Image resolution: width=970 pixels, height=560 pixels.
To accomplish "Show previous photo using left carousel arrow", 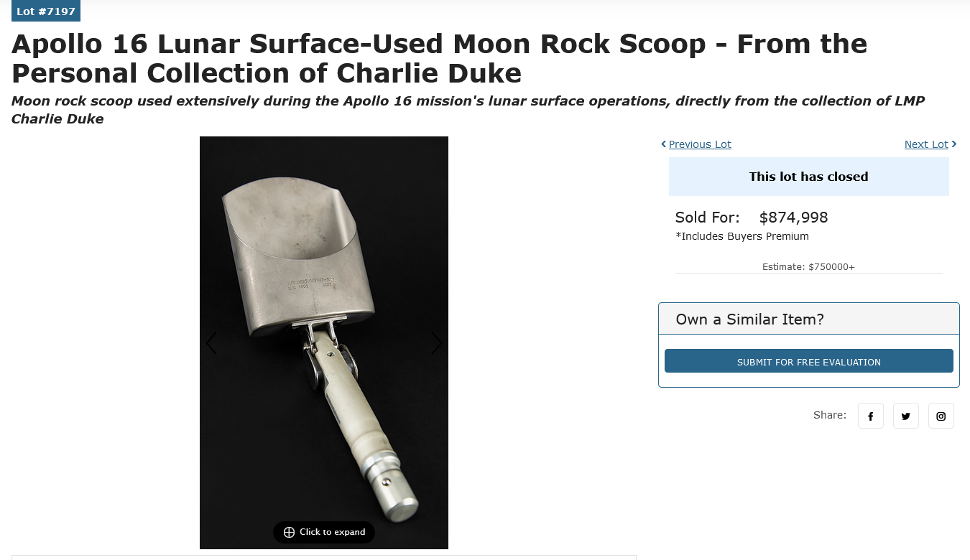I will [x=211, y=343].
